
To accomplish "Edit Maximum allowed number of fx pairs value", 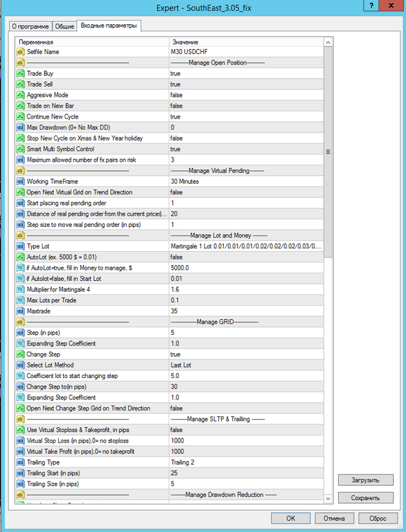I will pyautogui.click(x=246, y=160).
